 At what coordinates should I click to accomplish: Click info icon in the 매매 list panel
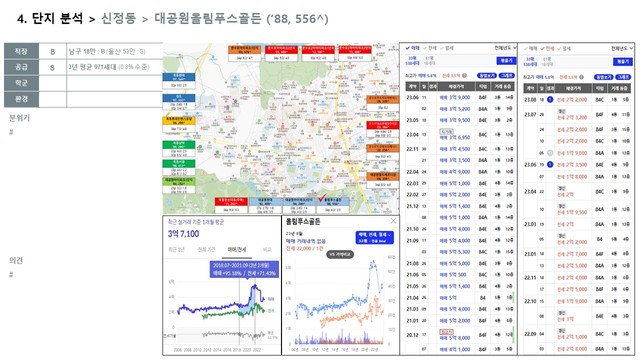[464, 76]
